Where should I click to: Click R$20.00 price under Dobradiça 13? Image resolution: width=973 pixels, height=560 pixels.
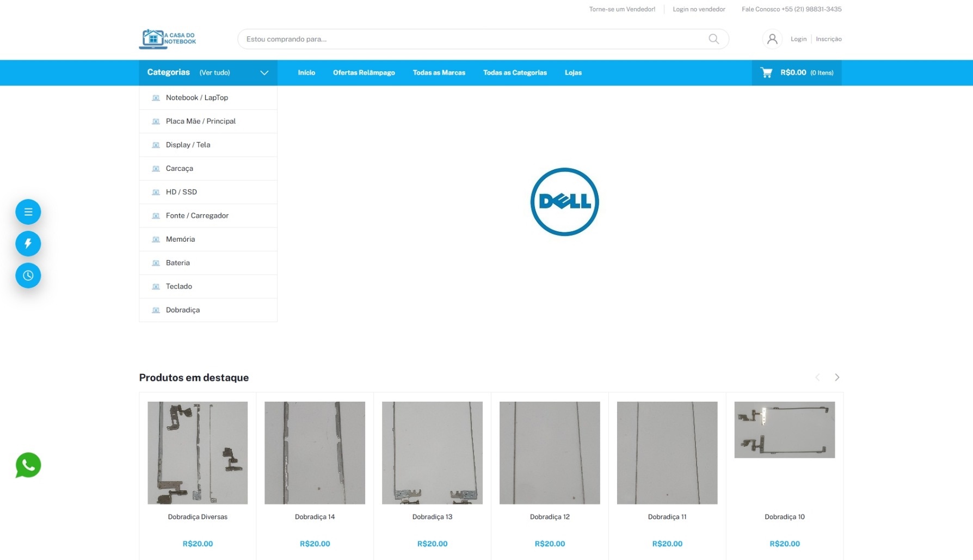(x=432, y=544)
